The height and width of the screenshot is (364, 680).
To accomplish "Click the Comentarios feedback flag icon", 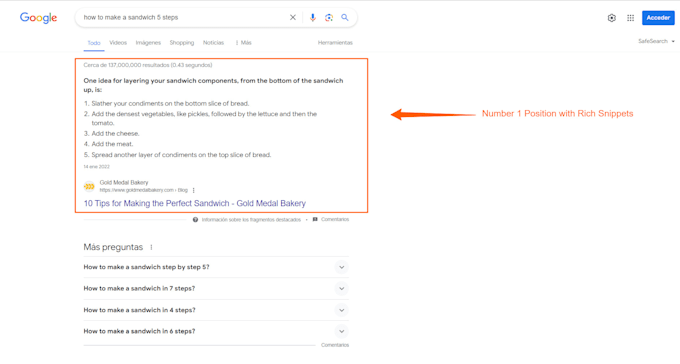I will (x=315, y=220).
